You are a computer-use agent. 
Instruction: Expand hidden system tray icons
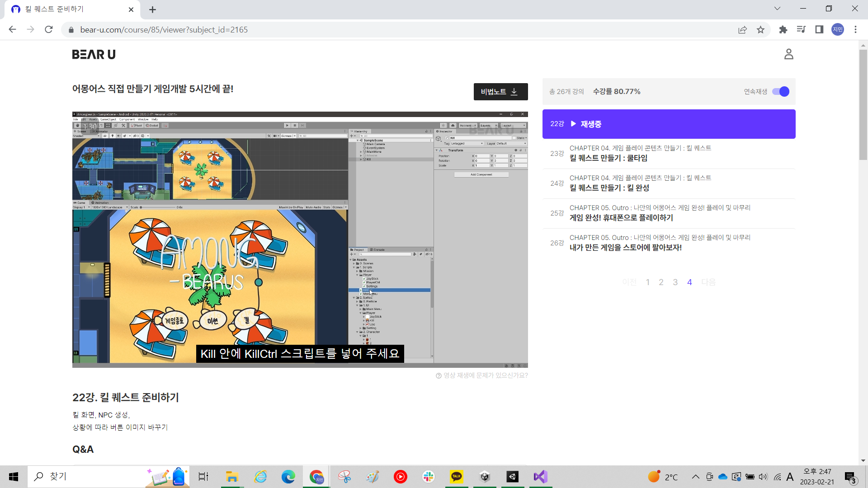695,477
